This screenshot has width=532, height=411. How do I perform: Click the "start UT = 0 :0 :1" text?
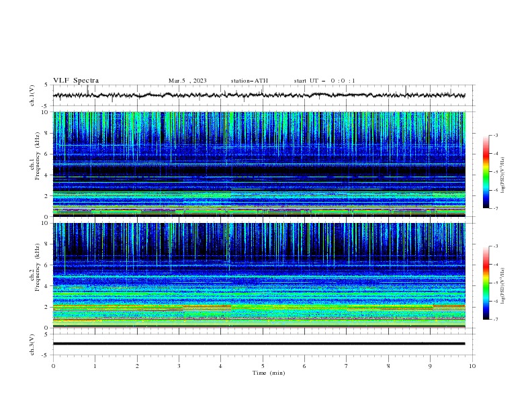coord(324,81)
